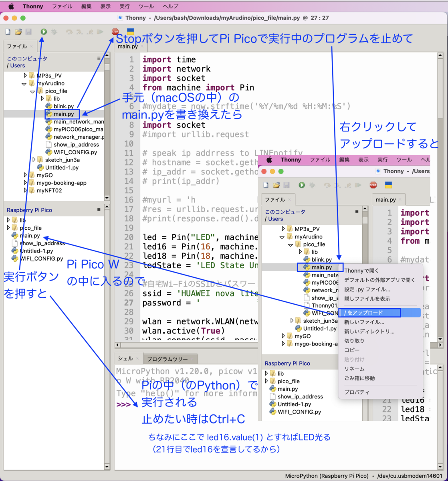Click the red STOP icon in main toolbar
The width and height of the screenshot is (448, 481).
115,31
